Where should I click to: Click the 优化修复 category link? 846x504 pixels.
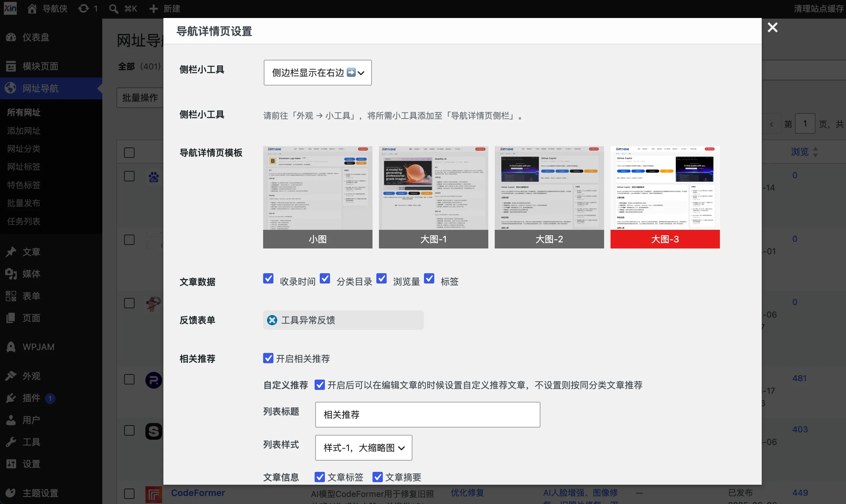click(x=467, y=493)
